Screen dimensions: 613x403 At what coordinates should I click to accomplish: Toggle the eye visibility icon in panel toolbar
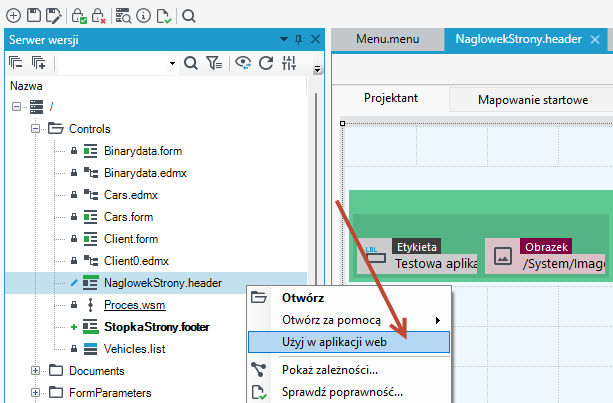(243, 63)
